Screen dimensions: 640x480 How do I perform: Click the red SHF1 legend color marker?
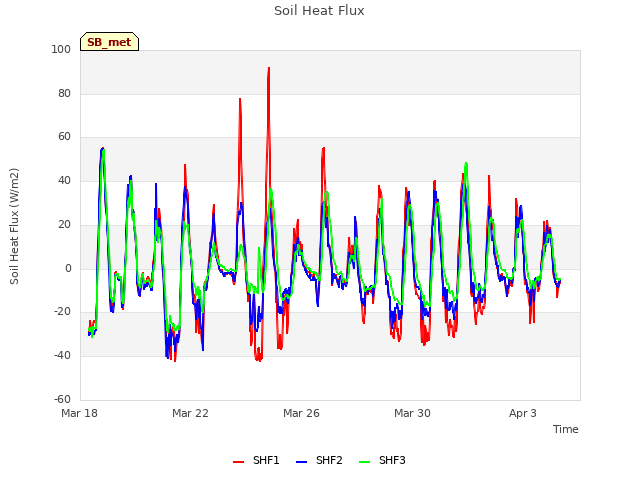(x=238, y=462)
